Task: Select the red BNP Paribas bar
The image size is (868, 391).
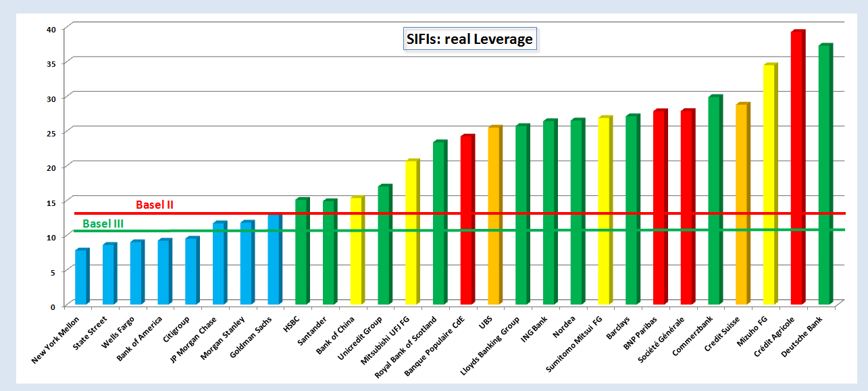Action: (661, 207)
